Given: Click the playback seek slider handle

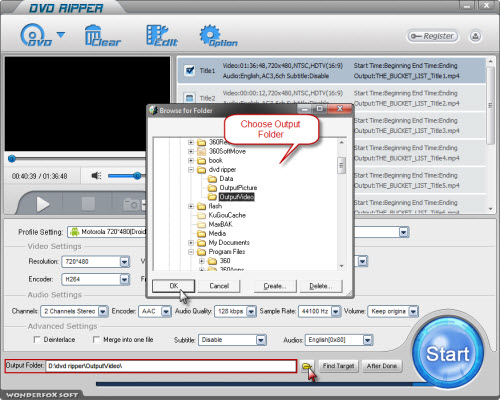Looking at the screenshot, I should pos(12,159).
